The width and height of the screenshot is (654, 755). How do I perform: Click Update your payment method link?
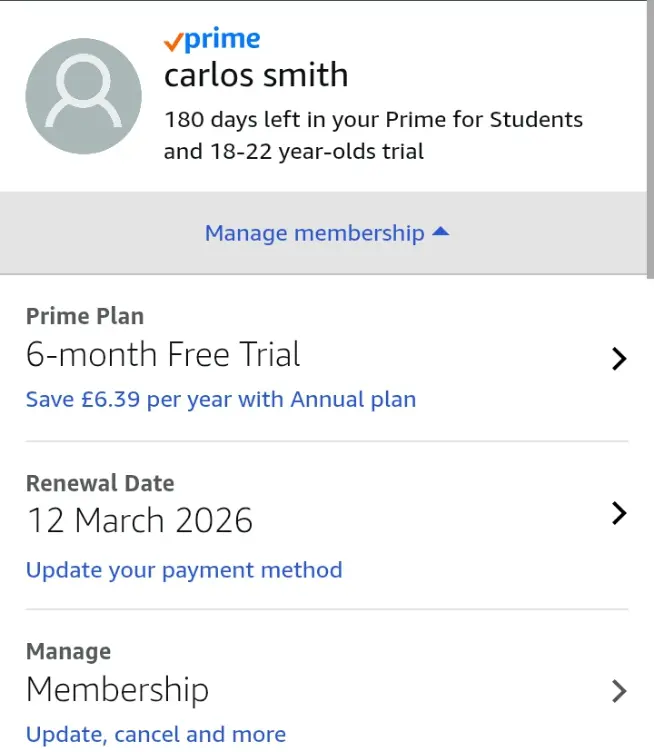pyautogui.click(x=184, y=570)
